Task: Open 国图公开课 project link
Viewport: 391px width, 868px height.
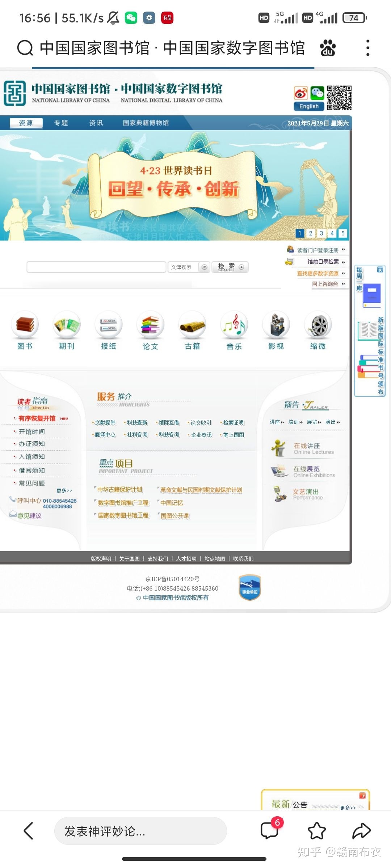Action: (x=175, y=516)
